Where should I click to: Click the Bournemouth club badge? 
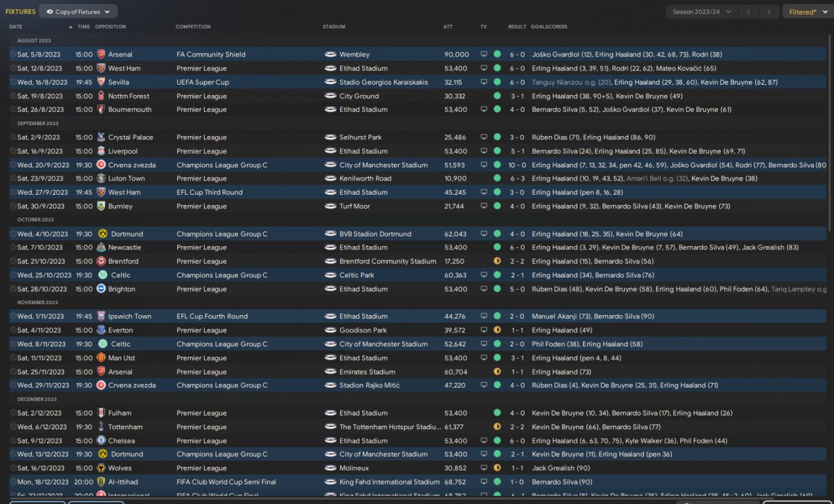coord(101,110)
